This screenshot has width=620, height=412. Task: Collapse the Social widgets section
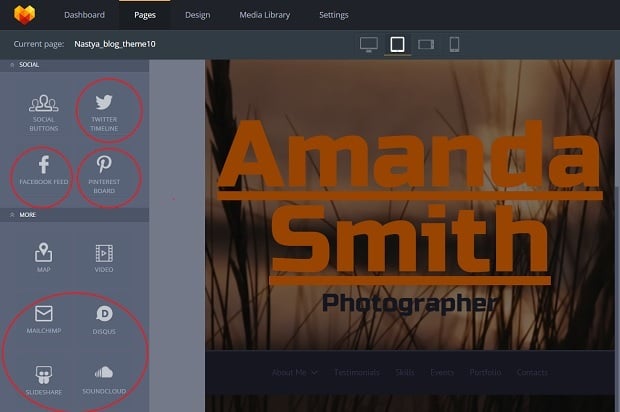pos(13,64)
